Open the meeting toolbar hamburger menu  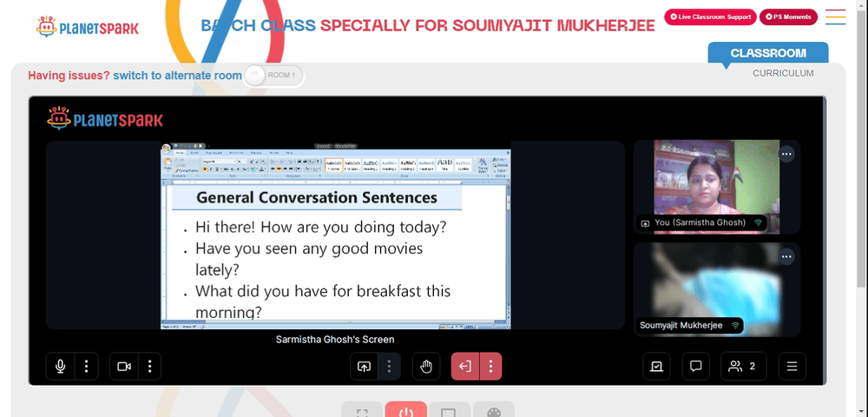pyautogui.click(x=792, y=366)
